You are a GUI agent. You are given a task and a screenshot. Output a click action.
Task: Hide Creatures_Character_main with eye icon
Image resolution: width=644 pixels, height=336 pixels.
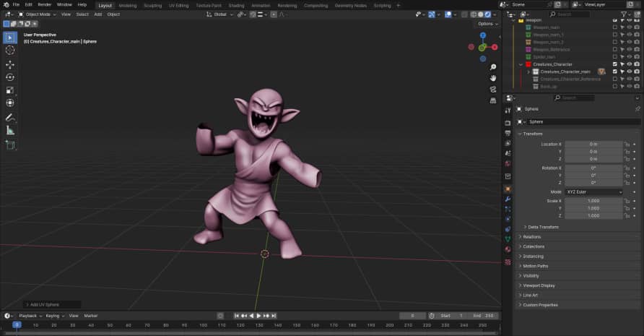[x=630, y=72]
